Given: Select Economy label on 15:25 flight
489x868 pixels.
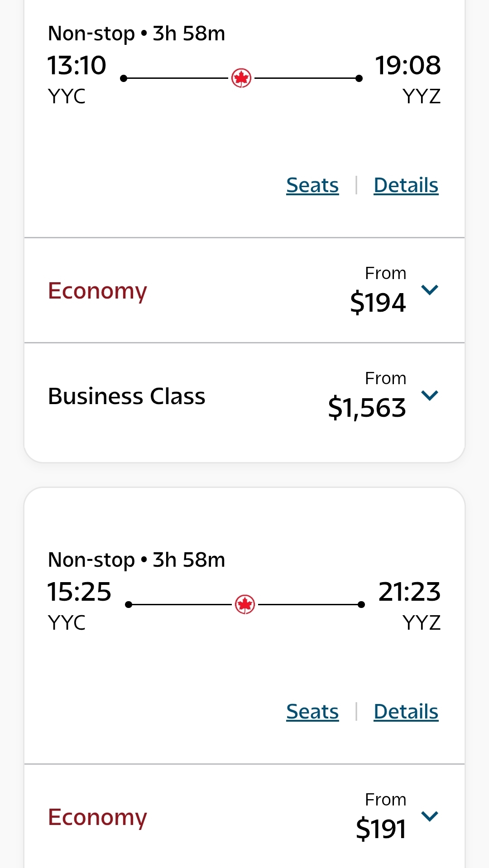Looking at the screenshot, I should point(97,817).
